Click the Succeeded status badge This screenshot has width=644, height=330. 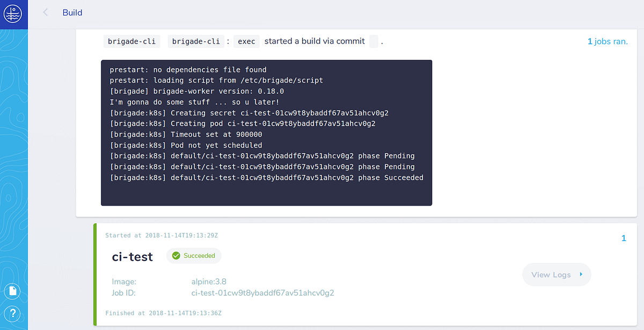[194, 256]
